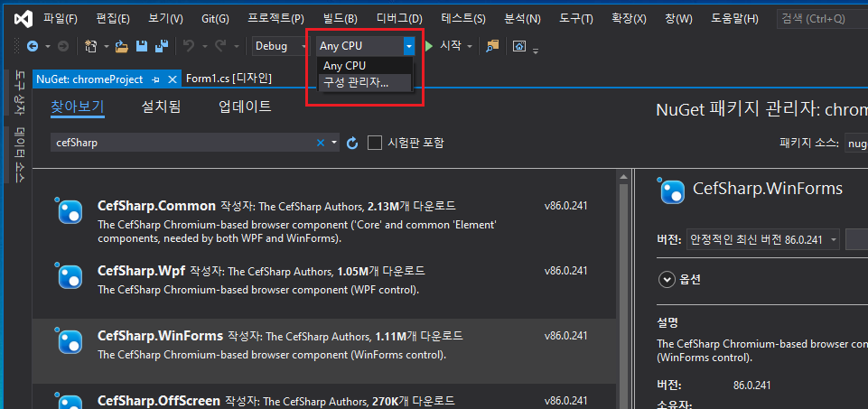Click the Visual Studio logo icon
Viewport: 868px width, 409px height.
(x=23, y=19)
